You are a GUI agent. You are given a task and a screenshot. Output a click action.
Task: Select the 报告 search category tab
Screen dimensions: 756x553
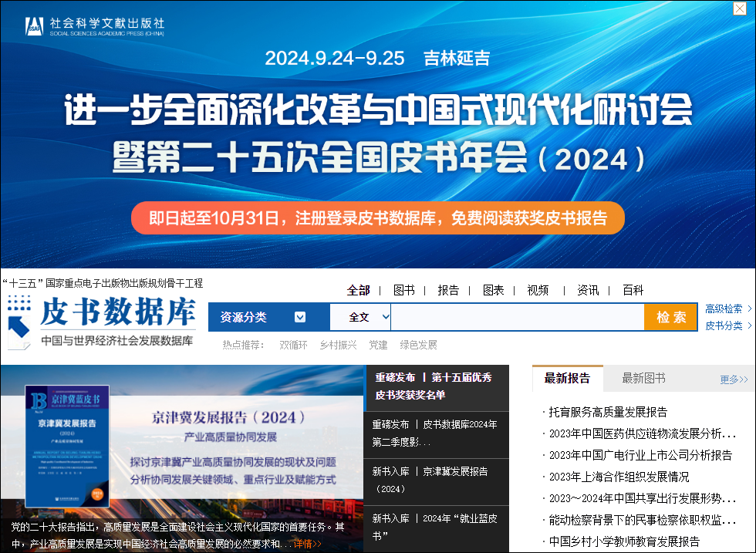click(x=448, y=290)
